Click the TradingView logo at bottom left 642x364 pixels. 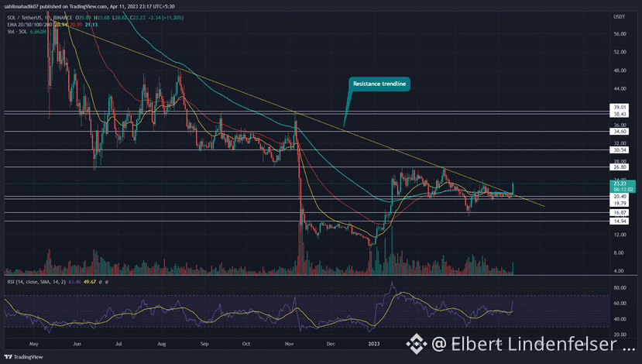[x=23, y=357]
